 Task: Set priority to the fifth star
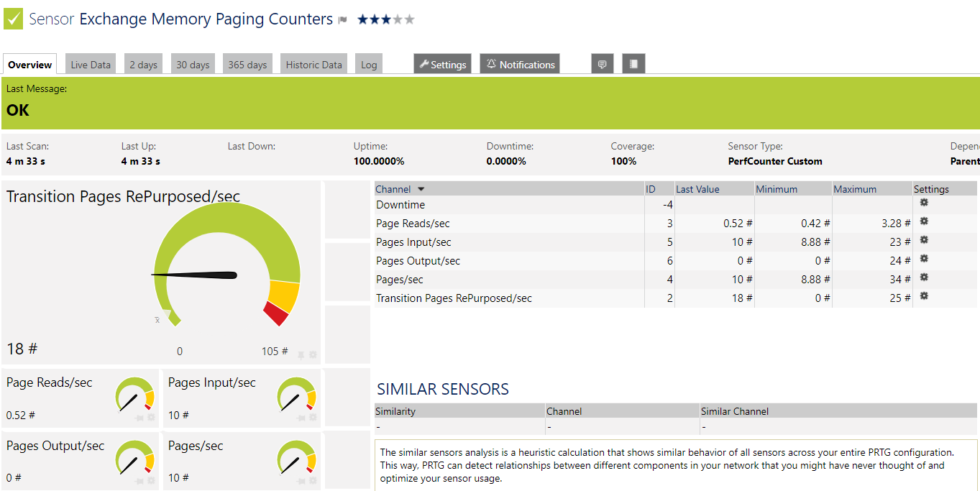tap(410, 19)
